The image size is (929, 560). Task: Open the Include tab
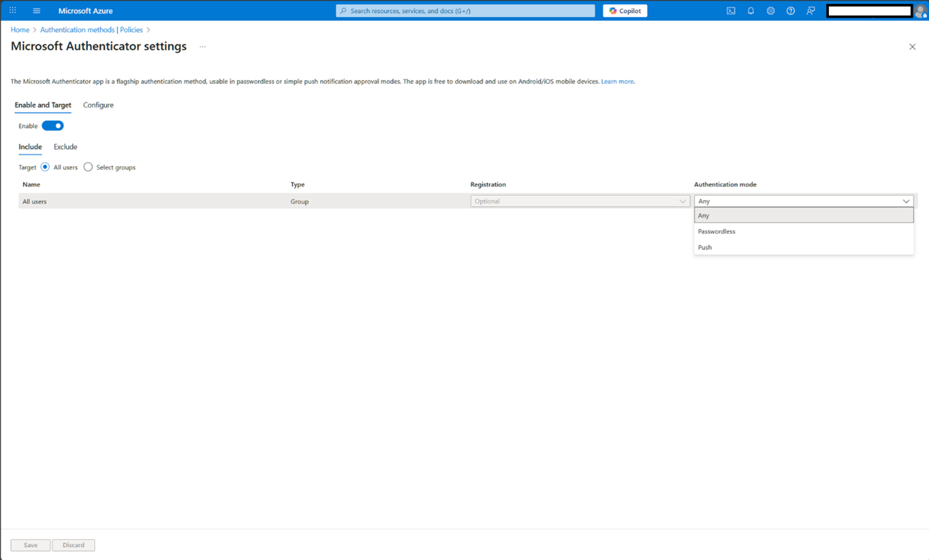click(30, 147)
